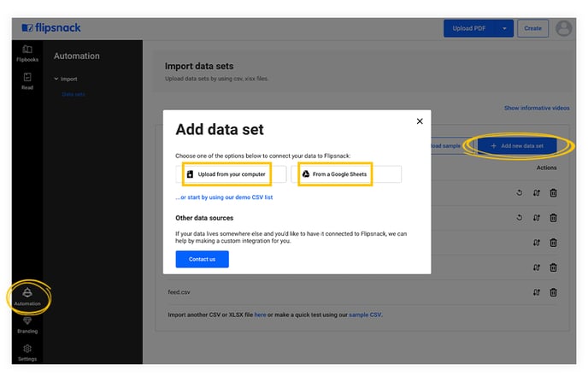Viewport: 588px width, 382px height.
Task: Click the sort icon in the second row
Action: tap(537, 217)
